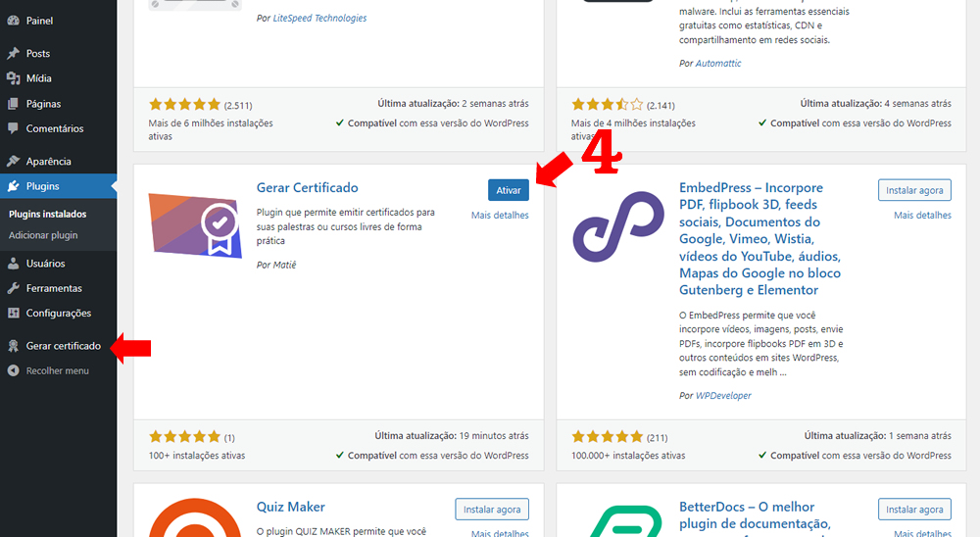Click the '19 minutos atrás' update text
This screenshot has height=537, width=980.
(x=494, y=435)
